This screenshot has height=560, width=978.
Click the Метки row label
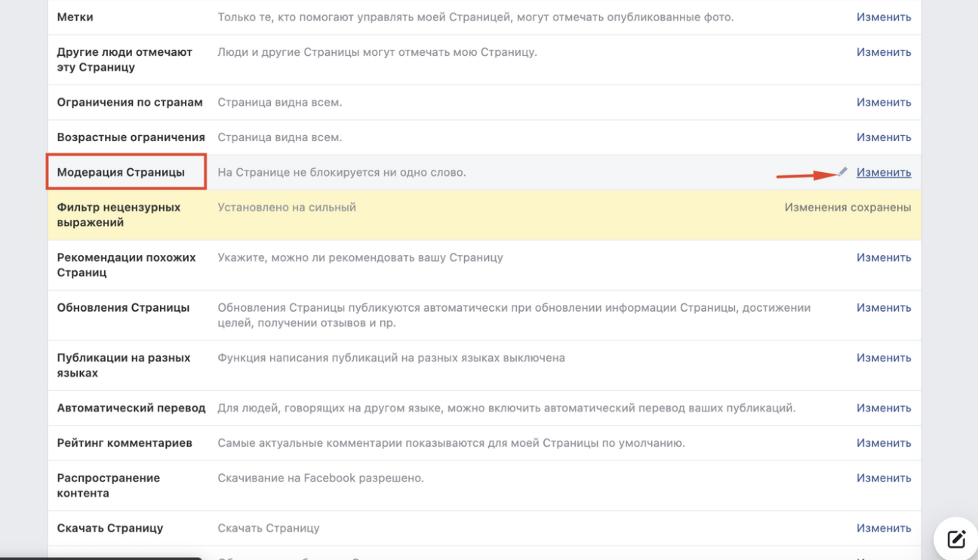click(75, 17)
